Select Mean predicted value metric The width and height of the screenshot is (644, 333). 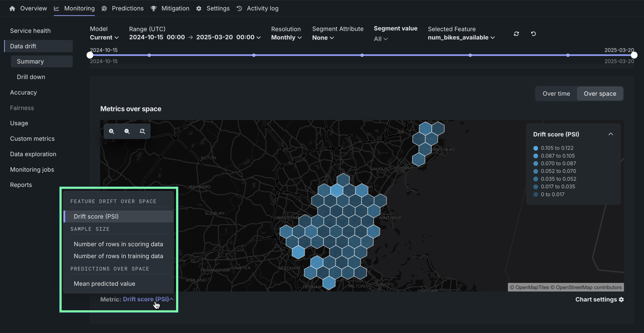tap(104, 284)
